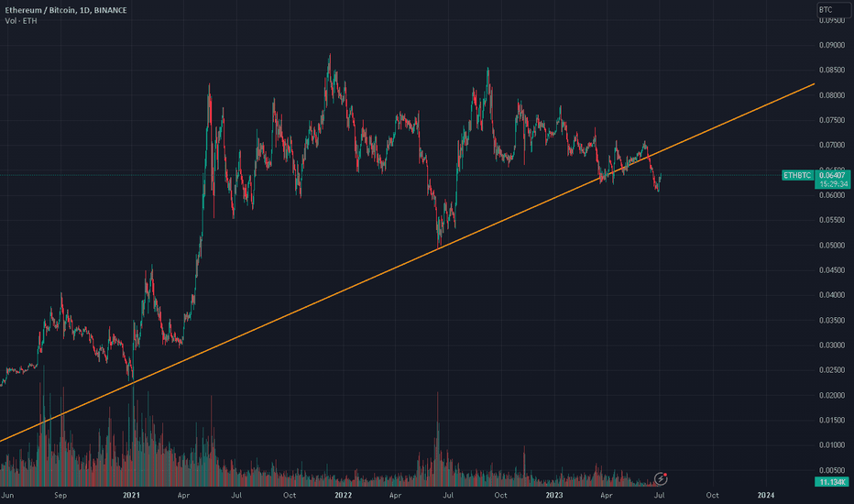
Task: Click the 2024 year label on time axis
Action: click(x=766, y=495)
